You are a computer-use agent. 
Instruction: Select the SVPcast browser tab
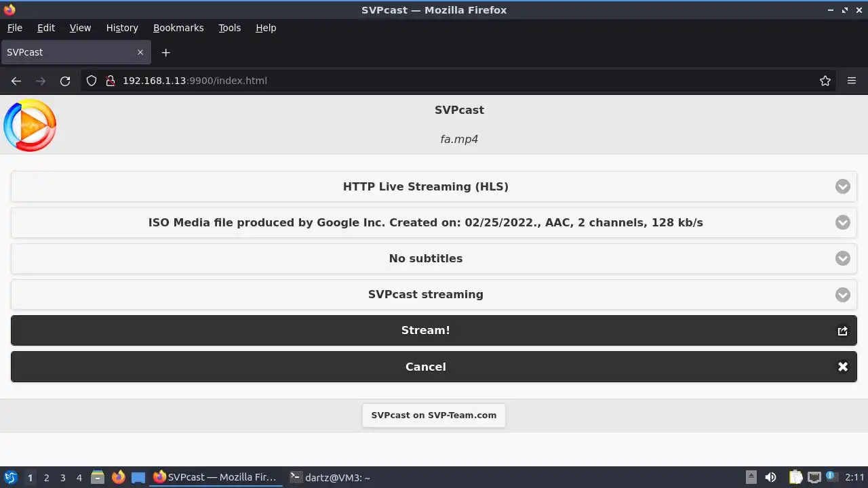[75, 52]
